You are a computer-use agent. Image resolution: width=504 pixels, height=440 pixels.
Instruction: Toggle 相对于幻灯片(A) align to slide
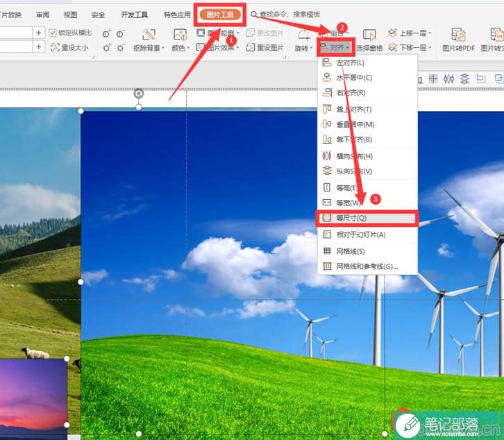[x=367, y=235]
